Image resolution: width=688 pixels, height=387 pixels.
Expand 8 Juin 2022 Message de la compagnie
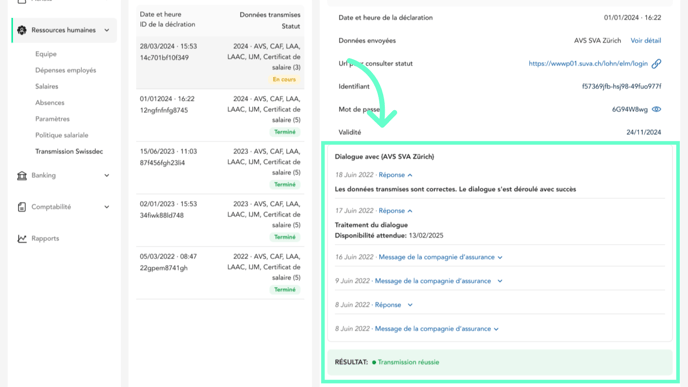437,329
